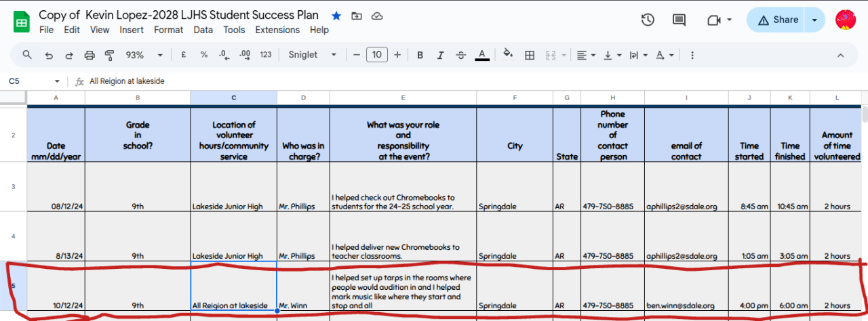The height and width of the screenshot is (321, 868).
Task: Open the fill color picker
Action: pos(508,55)
